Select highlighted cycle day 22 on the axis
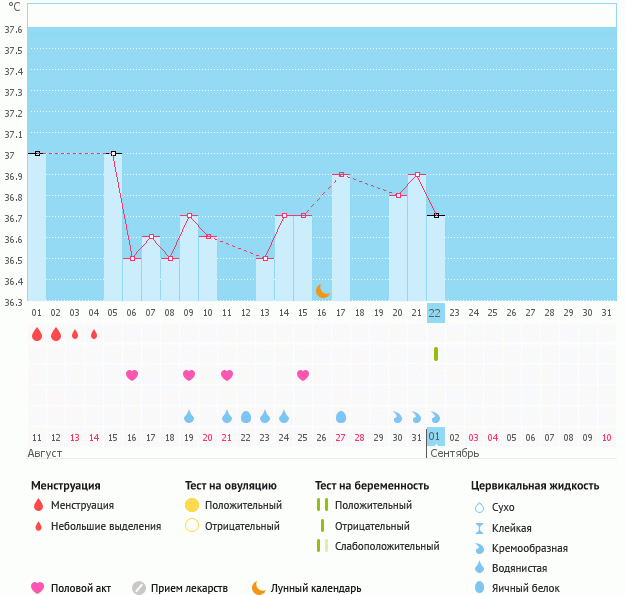626x595 pixels. tap(435, 313)
